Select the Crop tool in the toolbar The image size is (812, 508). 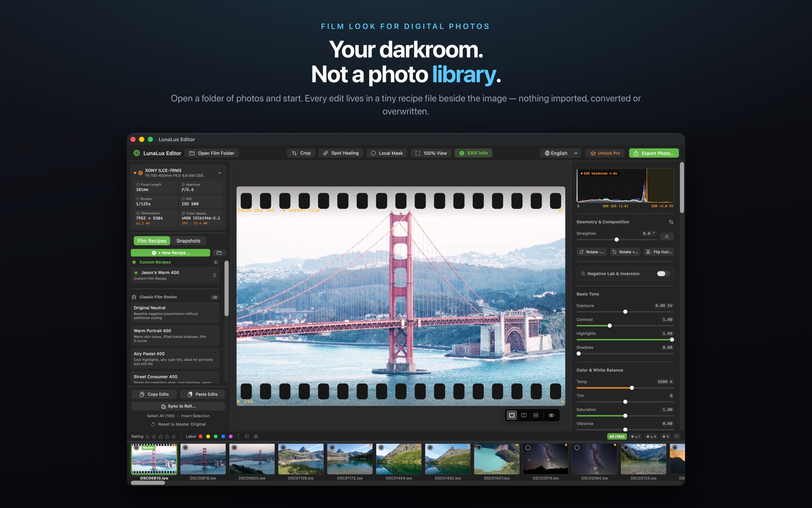point(301,153)
